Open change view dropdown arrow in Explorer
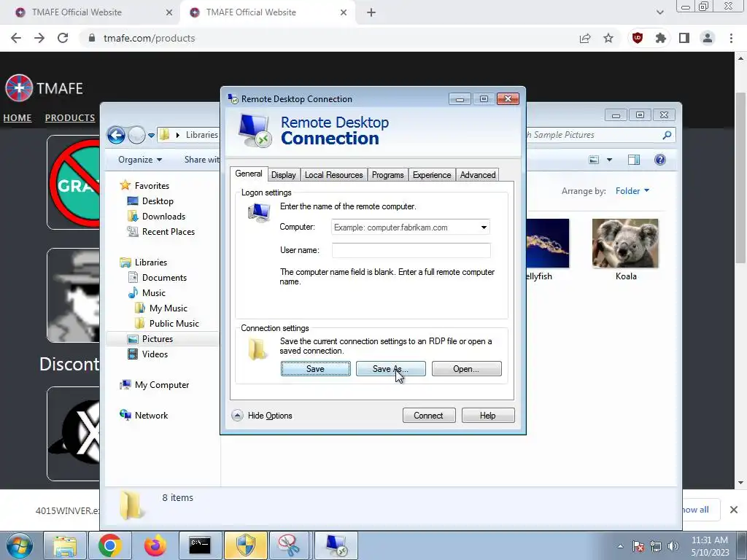This screenshot has width=747, height=560. pyautogui.click(x=609, y=160)
